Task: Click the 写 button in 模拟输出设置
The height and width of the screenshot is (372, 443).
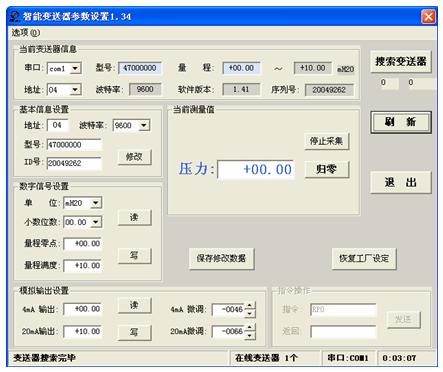Action: [135, 332]
